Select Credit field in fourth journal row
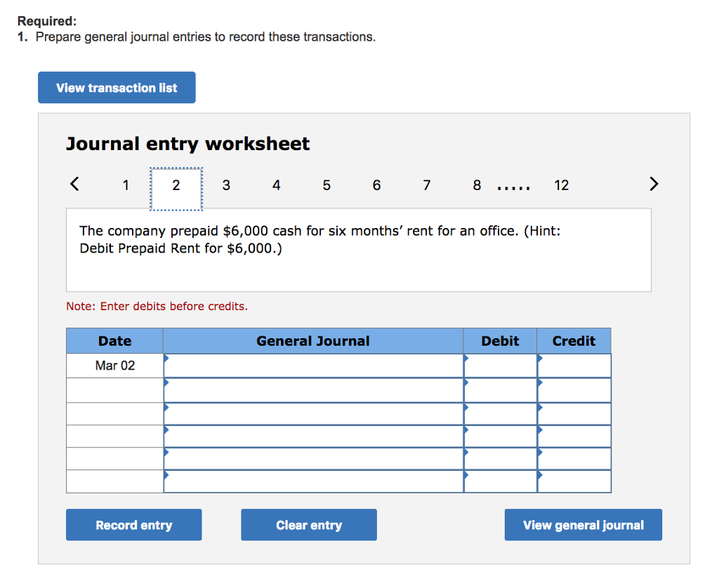The image size is (719, 588). point(574,436)
